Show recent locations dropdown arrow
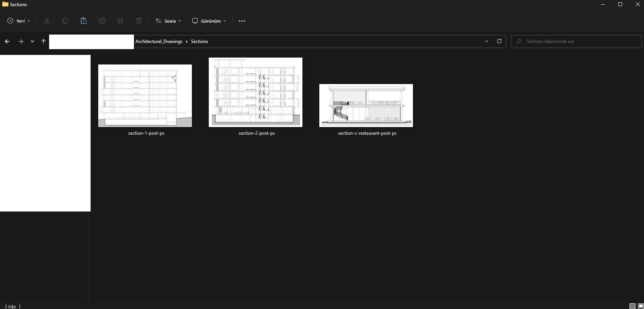 (32, 41)
